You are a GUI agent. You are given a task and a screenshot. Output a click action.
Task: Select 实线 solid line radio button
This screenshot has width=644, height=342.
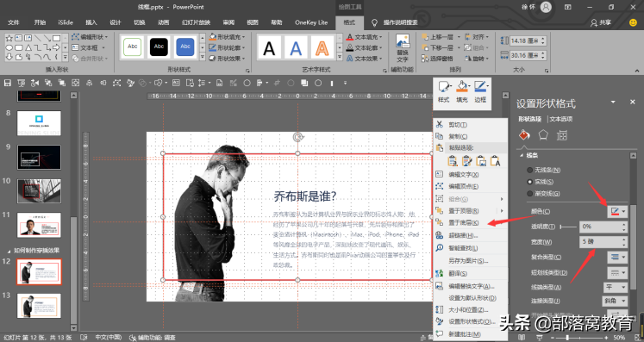[x=530, y=182]
